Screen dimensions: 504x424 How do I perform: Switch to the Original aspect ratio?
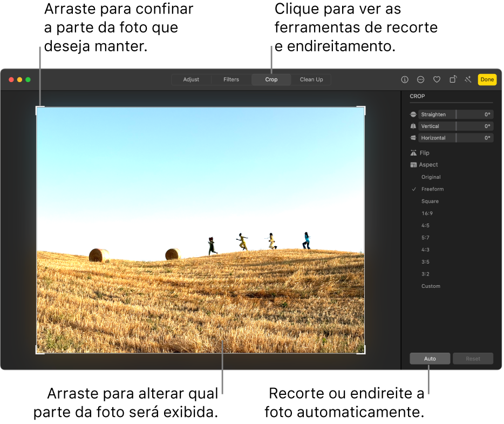[431, 177]
